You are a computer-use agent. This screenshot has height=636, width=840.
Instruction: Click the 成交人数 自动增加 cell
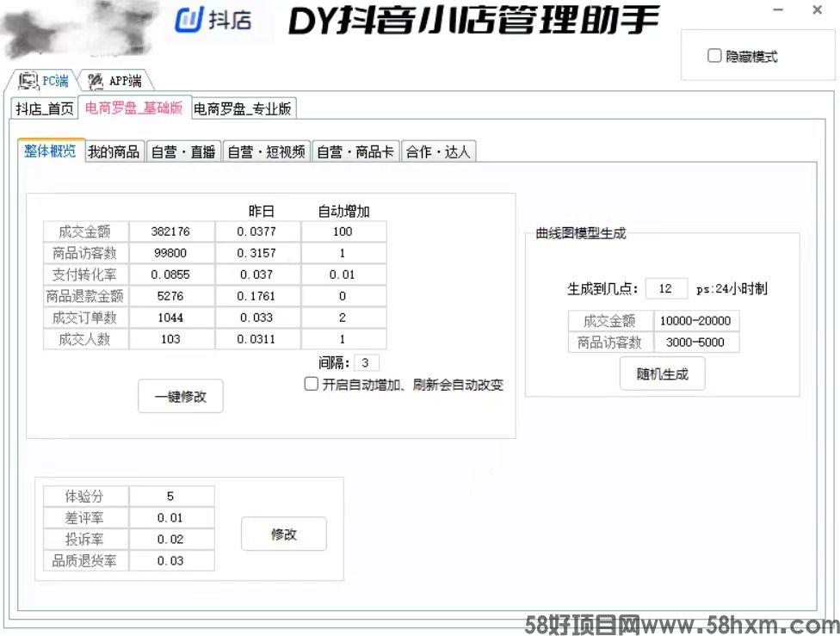pyautogui.click(x=343, y=338)
